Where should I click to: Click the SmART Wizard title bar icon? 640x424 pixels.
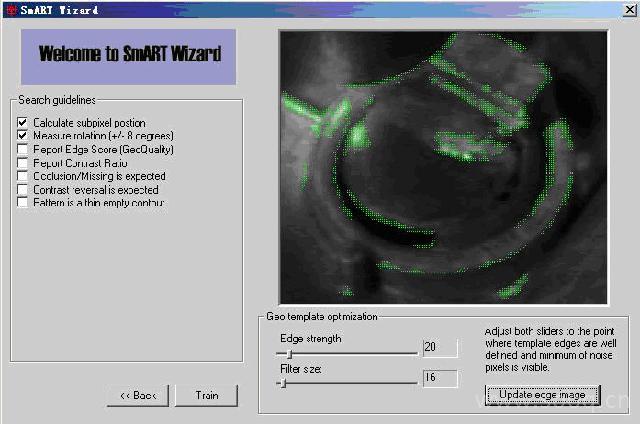[9, 8]
